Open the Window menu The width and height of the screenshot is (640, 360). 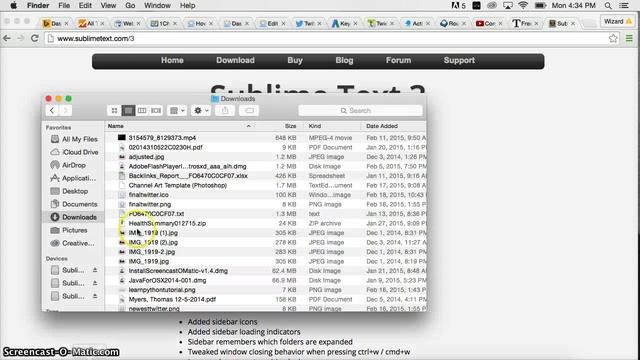click(157, 6)
